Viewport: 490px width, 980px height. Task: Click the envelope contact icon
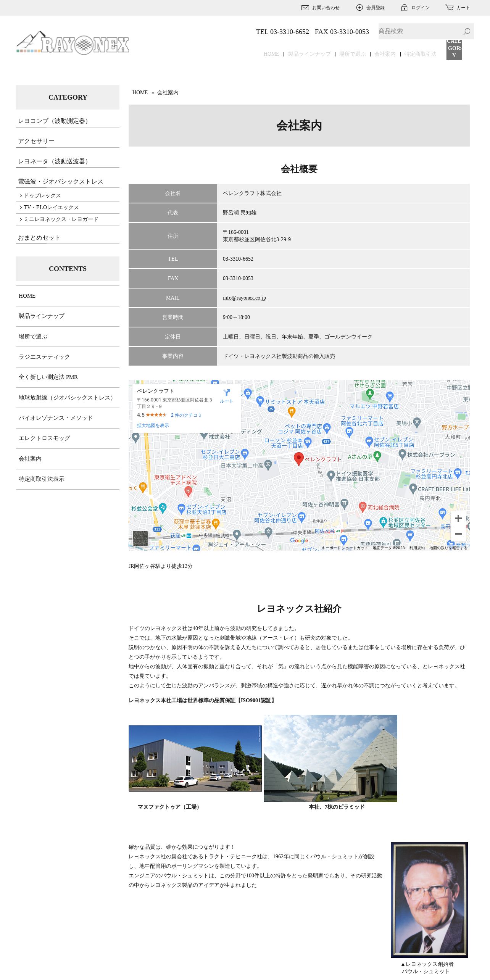click(305, 8)
